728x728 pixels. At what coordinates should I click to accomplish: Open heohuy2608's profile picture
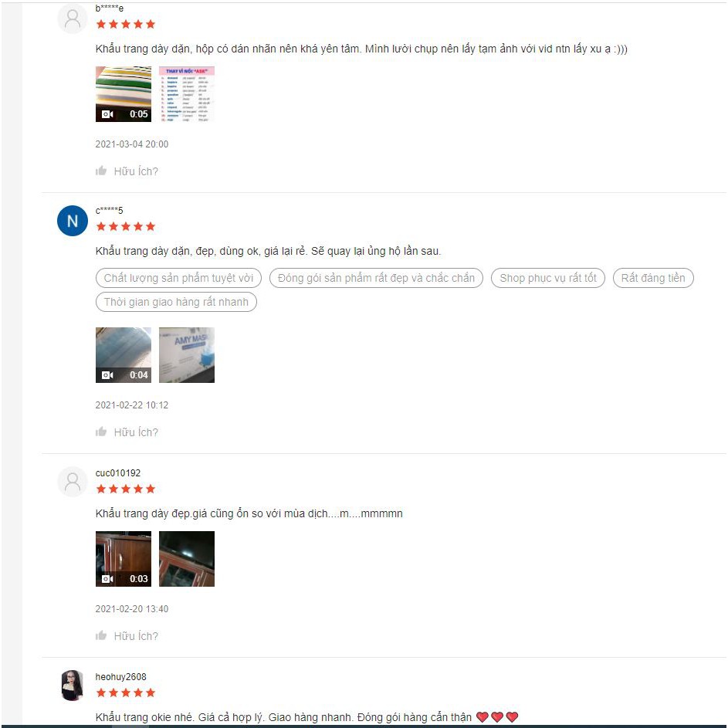tap(73, 685)
